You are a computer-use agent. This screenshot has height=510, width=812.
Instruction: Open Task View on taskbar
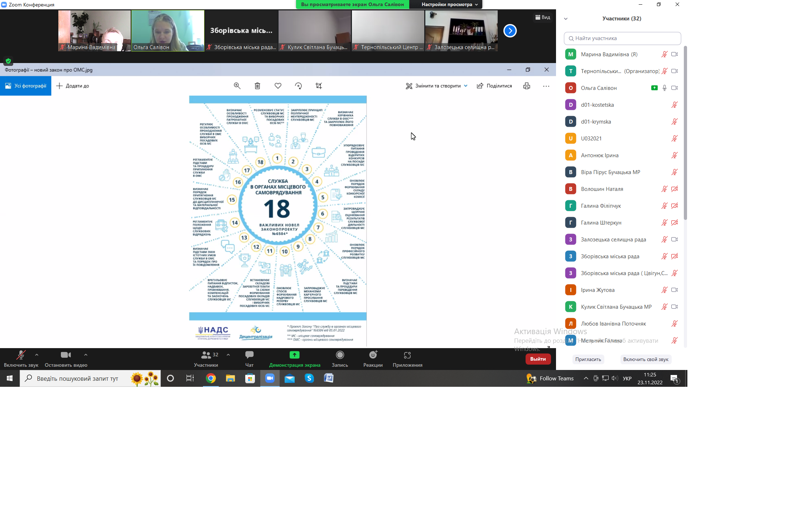point(190,378)
